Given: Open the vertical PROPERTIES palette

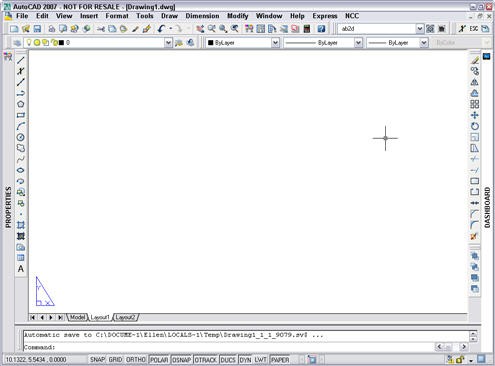Looking at the screenshot, I should [8, 207].
